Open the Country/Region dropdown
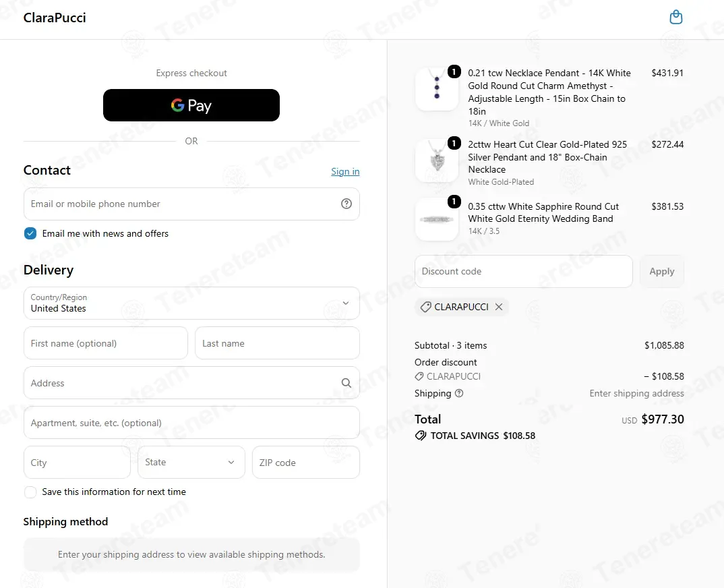 point(191,303)
